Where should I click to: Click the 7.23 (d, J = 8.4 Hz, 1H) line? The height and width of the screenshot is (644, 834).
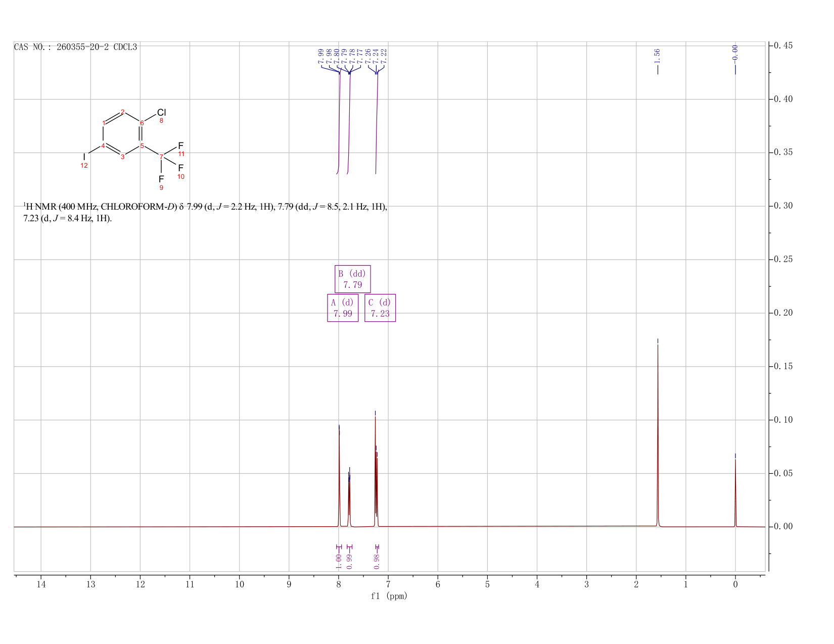click(x=68, y=219)
